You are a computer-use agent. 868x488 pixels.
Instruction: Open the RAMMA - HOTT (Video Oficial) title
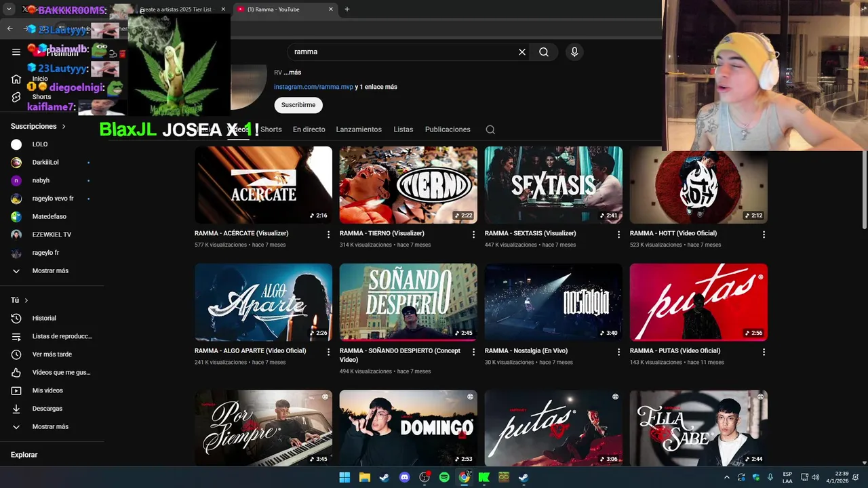pyautogui.click(x=673, y=233)
